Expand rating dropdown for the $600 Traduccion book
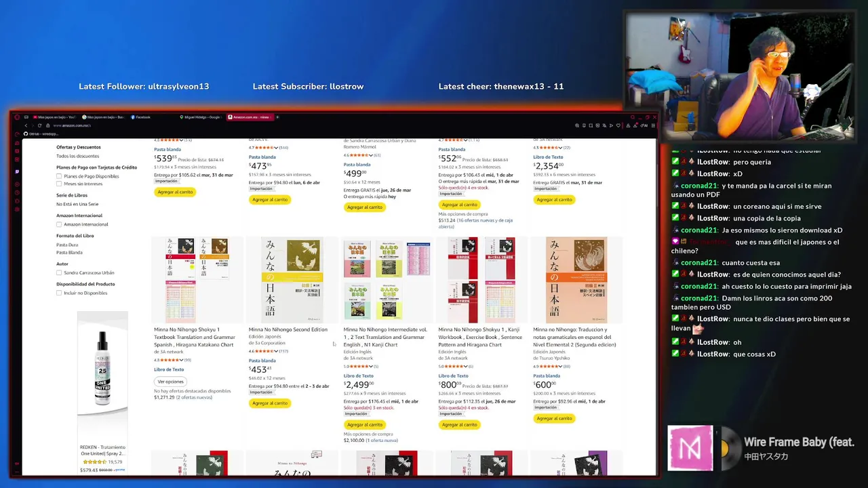The width and height of the screenshot is (868, 488). (x=561, y=367)
